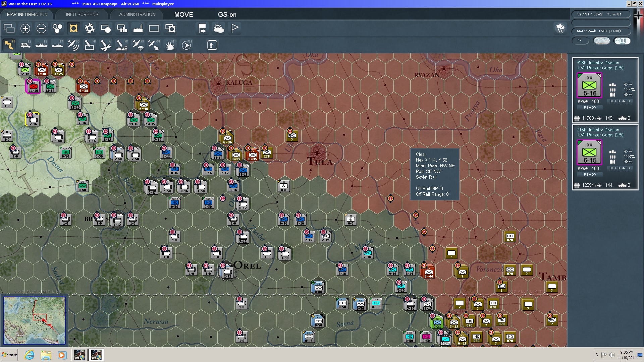This screenshot has height=362, width=644.
Task: Click the MOVE mode label
Action: pos(183,14)
